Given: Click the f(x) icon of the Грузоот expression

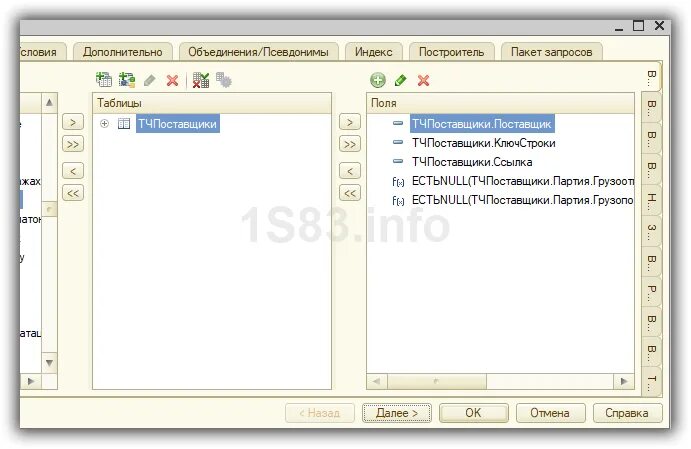Looking at the screenshot, I should click(398, 182).
